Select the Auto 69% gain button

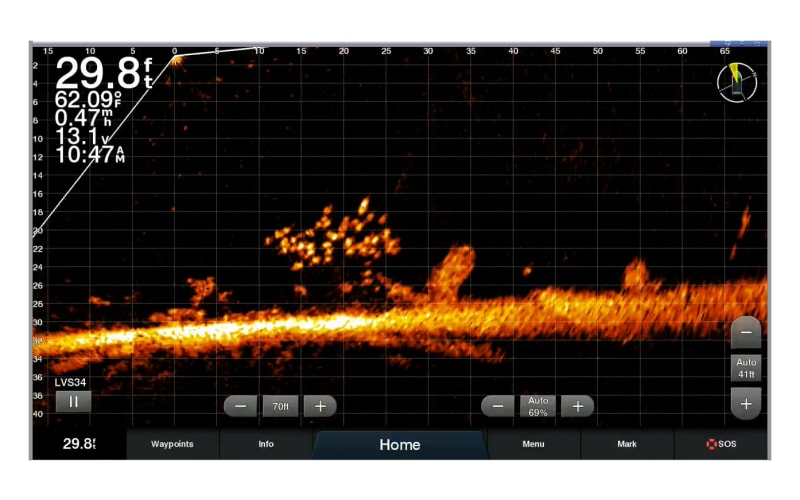click(x=538, y=406)
